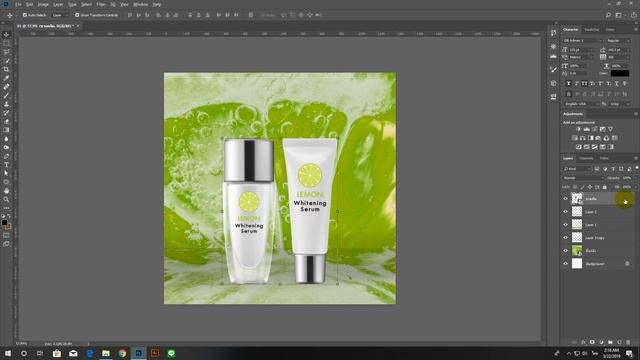Screen dimensions: 640x360
Task: Open the font size dropdown
Action: pyautogui.click(x=581, y=50)
